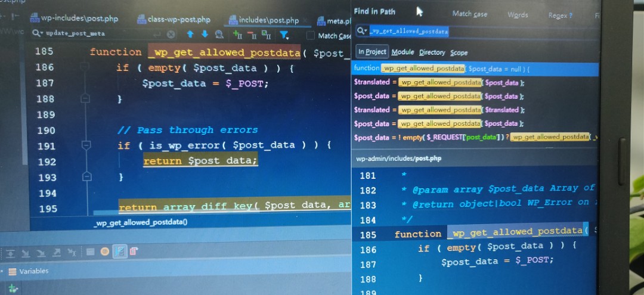Open the search filter funnel dropdown
Image resolution: width=644 pixels, height=295 pixels.
(x=284, y=35)
